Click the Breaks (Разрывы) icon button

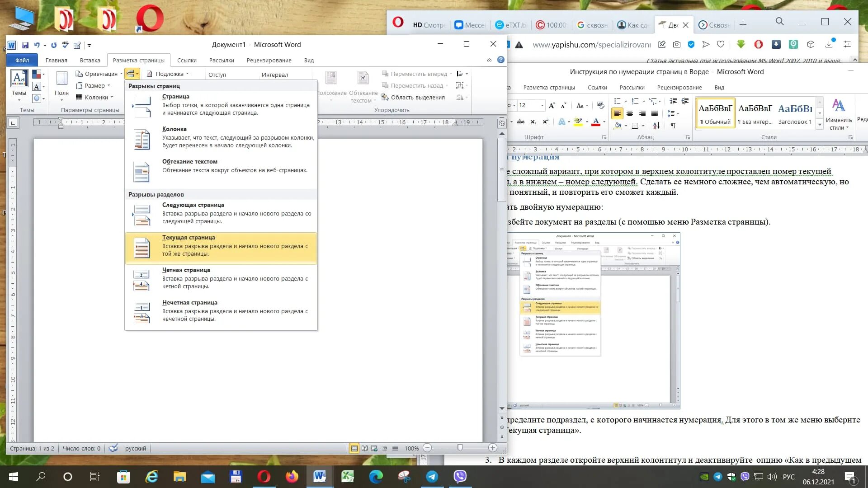click(x=132, y=74)
